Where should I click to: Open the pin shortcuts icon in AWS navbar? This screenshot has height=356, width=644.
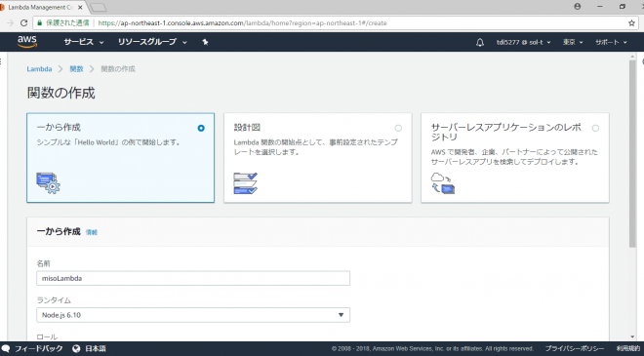coord(205,42)
